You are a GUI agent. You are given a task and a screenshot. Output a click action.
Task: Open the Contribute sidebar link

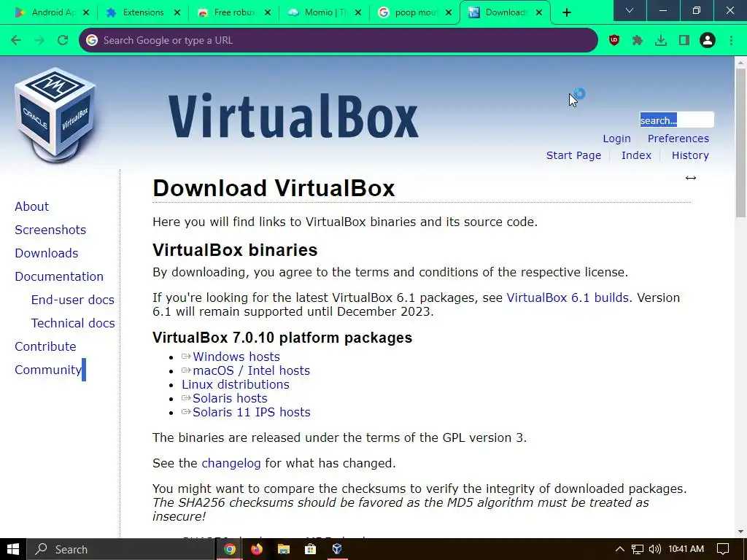tap(45, 346)
